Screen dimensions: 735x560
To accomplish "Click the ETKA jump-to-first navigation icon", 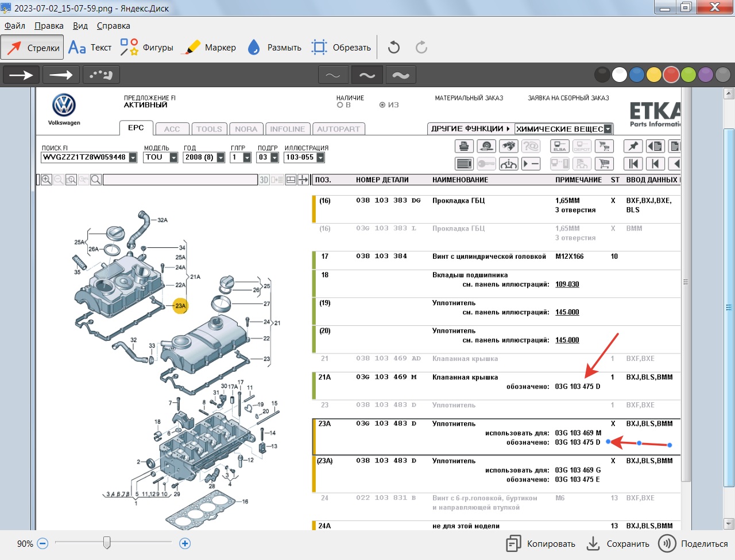I will (633, 164).
